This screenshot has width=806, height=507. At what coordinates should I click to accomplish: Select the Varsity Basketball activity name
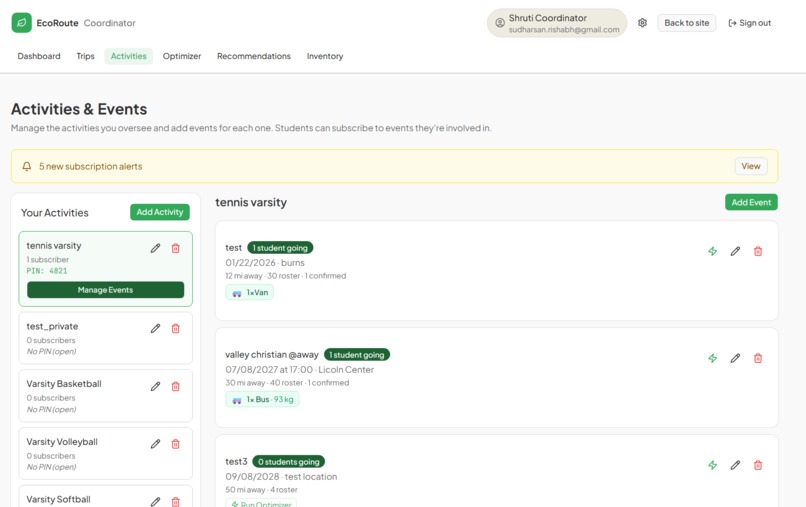(x=64, y=384)
